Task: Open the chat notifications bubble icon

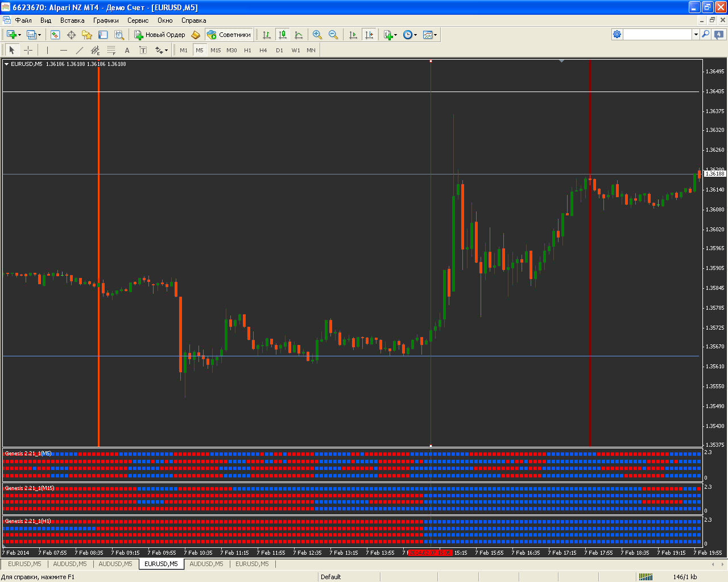Action: click(719, 34)
